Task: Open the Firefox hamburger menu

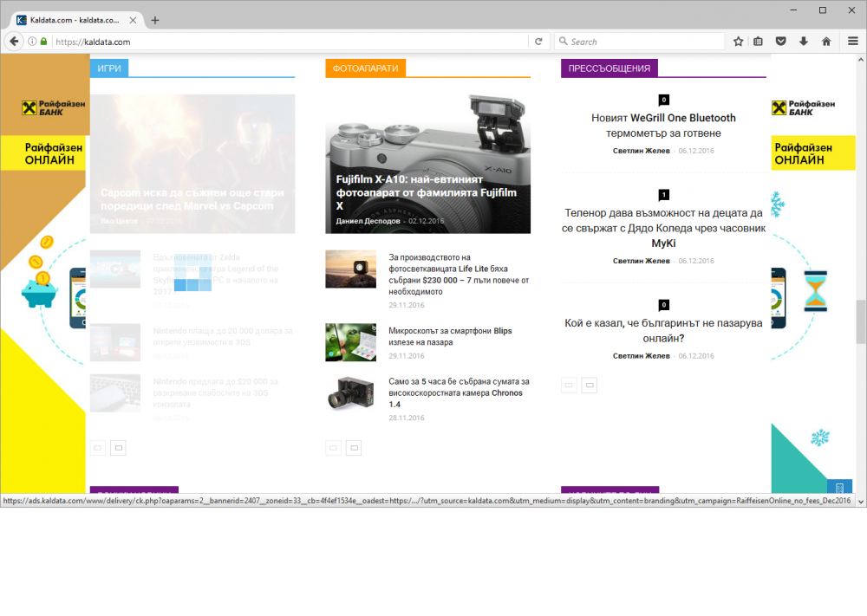Action: click(853, 42)
